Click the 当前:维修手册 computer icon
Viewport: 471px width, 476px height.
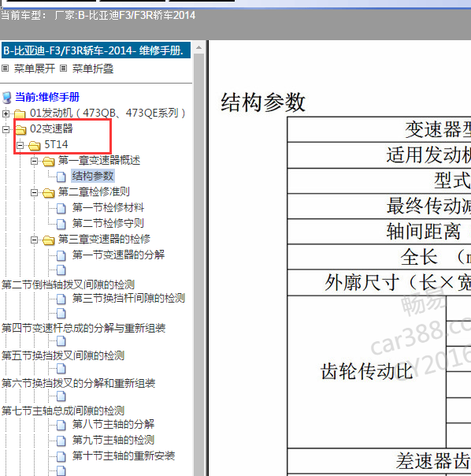(6, 98)
